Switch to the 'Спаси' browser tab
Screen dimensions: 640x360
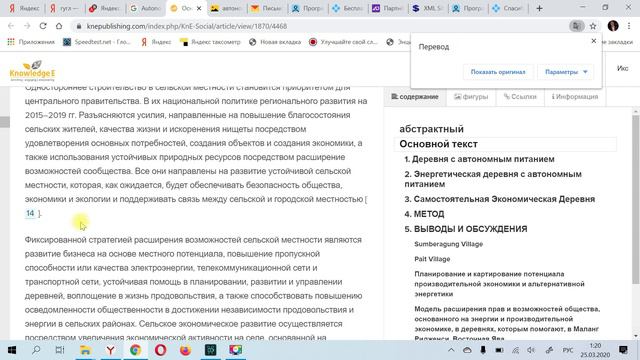coord(508,8)
